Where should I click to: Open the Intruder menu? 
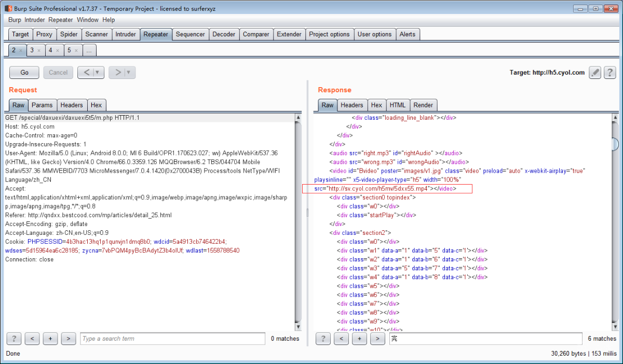coord(35,20)
